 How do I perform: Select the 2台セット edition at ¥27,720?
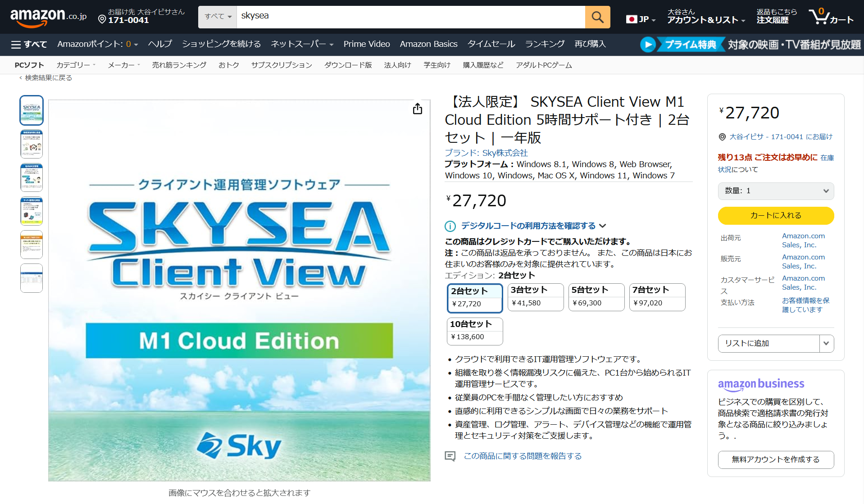click(x=475, y=298)
